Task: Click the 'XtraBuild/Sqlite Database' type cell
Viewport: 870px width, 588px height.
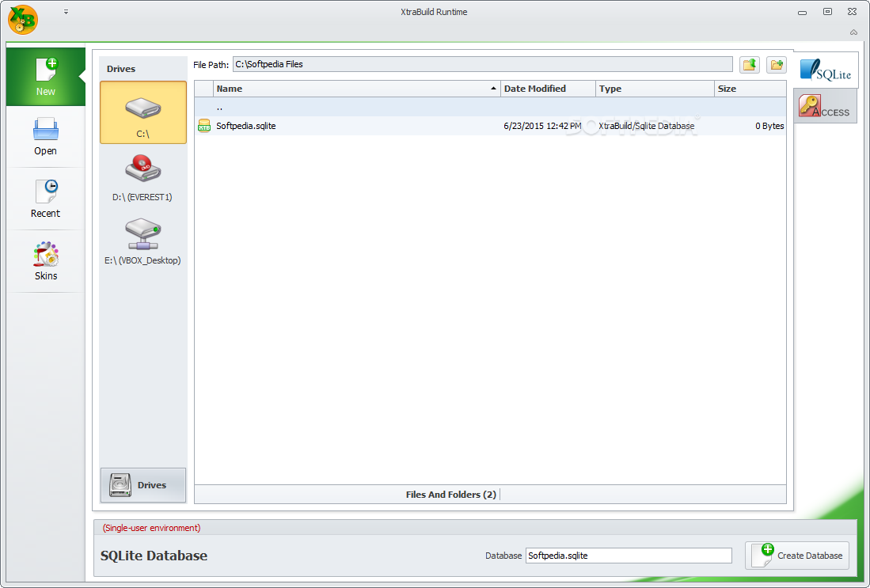Action: pos(647,126)
